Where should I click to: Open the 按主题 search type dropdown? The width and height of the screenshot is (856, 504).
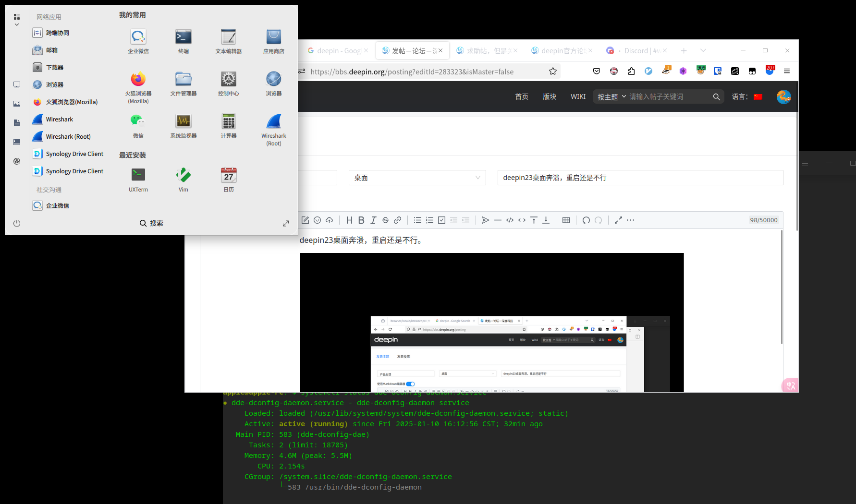(x=611, y=96)
